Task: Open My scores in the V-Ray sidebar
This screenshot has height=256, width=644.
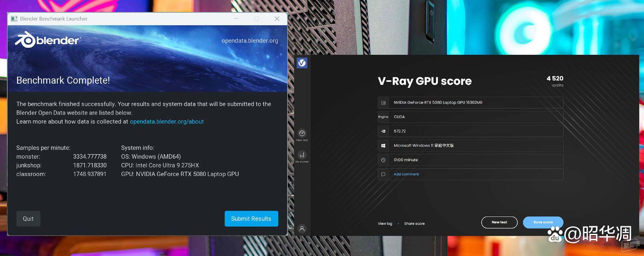Action: point(302,157)
